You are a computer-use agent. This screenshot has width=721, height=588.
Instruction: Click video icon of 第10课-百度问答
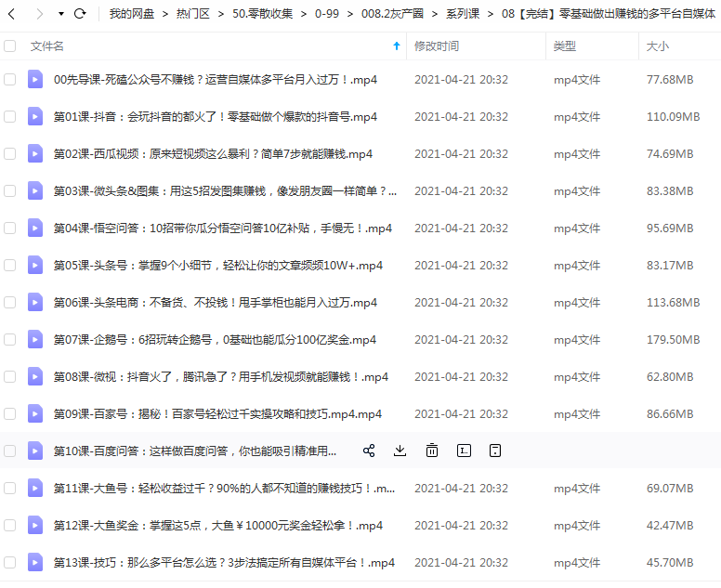[35, 451]
